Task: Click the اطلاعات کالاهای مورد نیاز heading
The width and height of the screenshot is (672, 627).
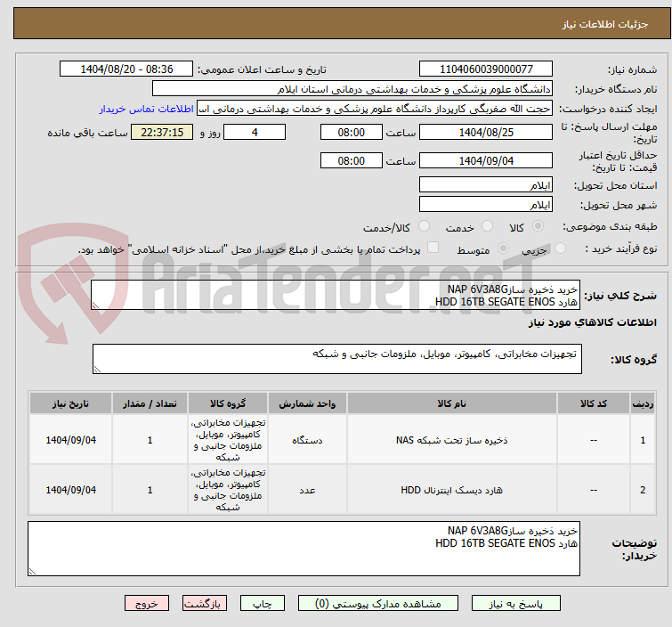Action: pos(592,322)
